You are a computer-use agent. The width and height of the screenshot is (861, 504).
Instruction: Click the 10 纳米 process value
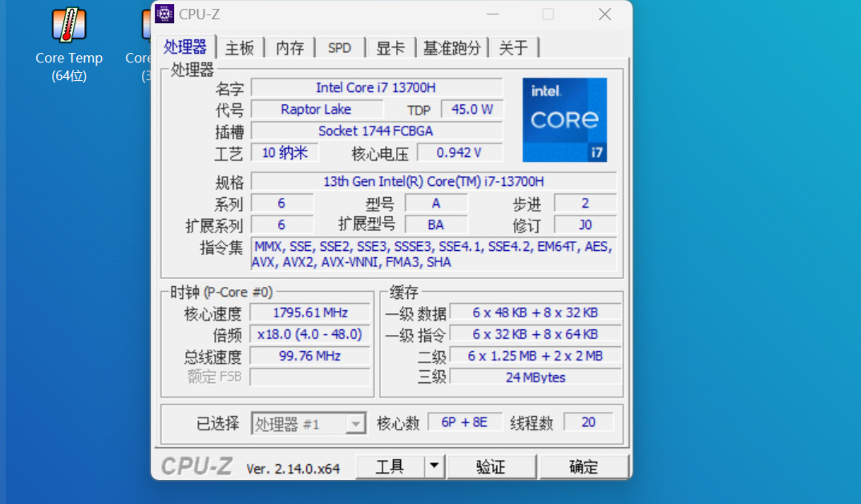(285, 152)
